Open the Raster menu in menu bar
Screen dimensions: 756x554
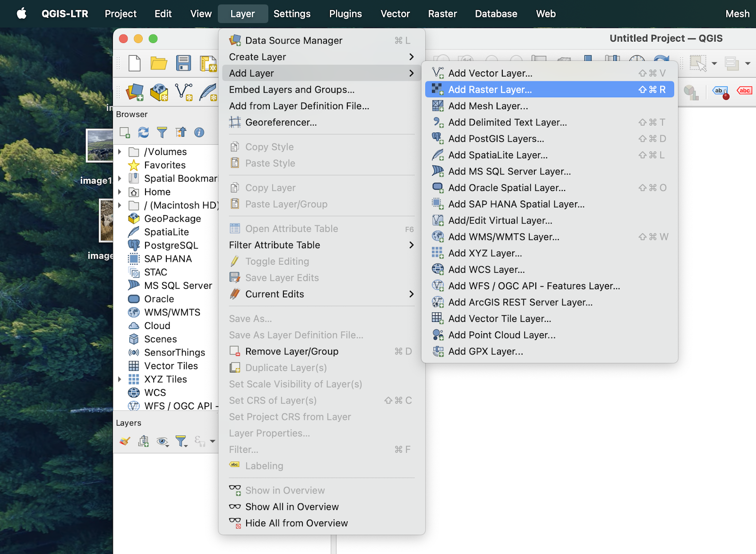click(x=442, y=14)
